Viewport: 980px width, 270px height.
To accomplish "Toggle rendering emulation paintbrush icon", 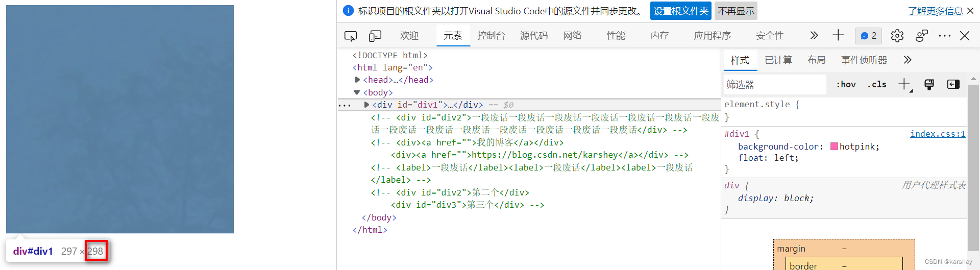I will point(929,84).
